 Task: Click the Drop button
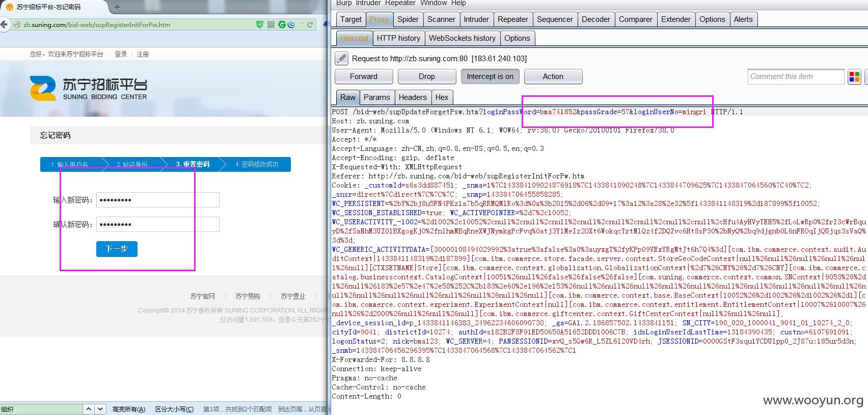(427, 76)
